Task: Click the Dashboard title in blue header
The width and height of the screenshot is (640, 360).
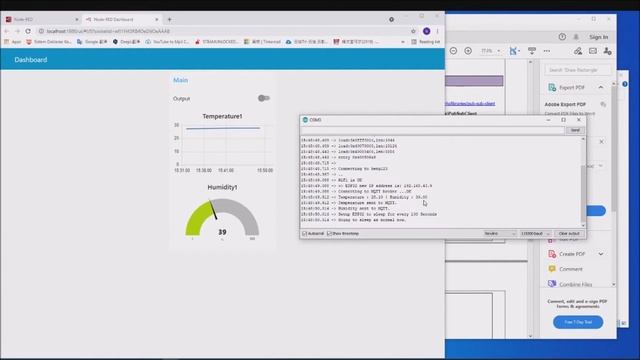Action: coord(31,60)
